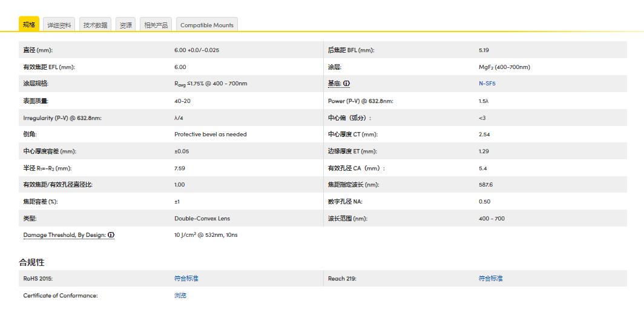Screen dimensions: 644x315
Task: Click the 合规性 section heading
Action: coord(31,262)
